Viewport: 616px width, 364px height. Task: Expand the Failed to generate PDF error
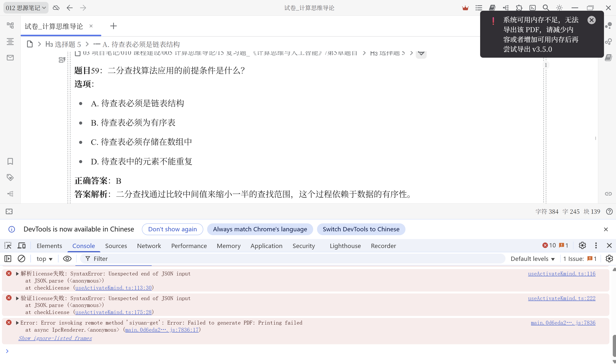pos(17,323)
